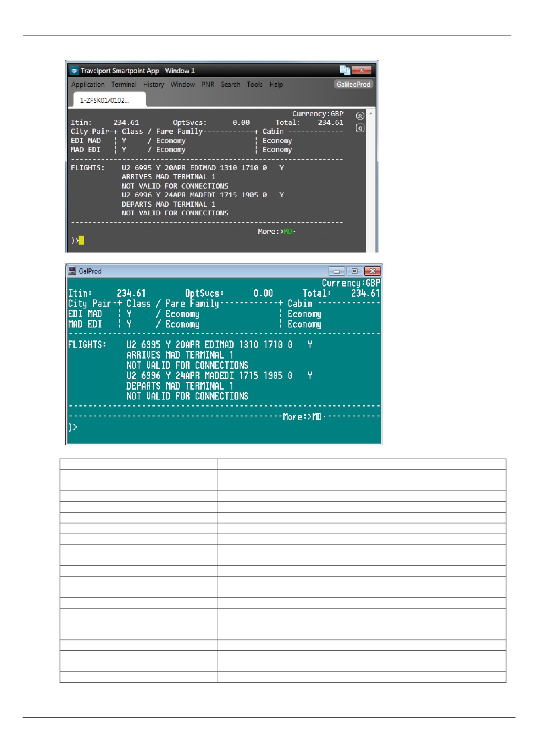Image resolution: width=535 pixels, height=756 pixels.
Task: Click FLIGHTS: label in GalProd window
Action: tap(87, 345)
